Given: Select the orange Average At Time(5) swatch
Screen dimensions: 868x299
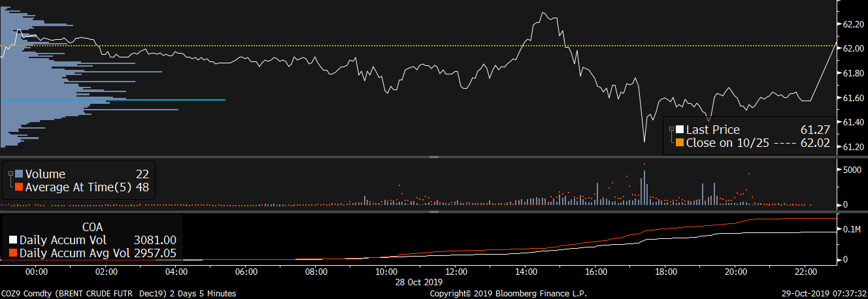Looking at the screenshot, I should point(19,187).
